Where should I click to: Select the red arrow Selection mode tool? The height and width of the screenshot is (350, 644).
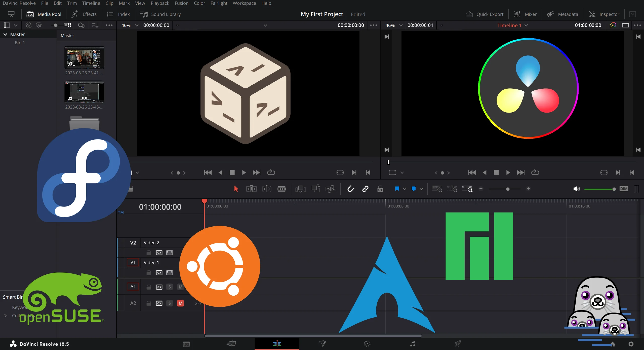point(236,189)
